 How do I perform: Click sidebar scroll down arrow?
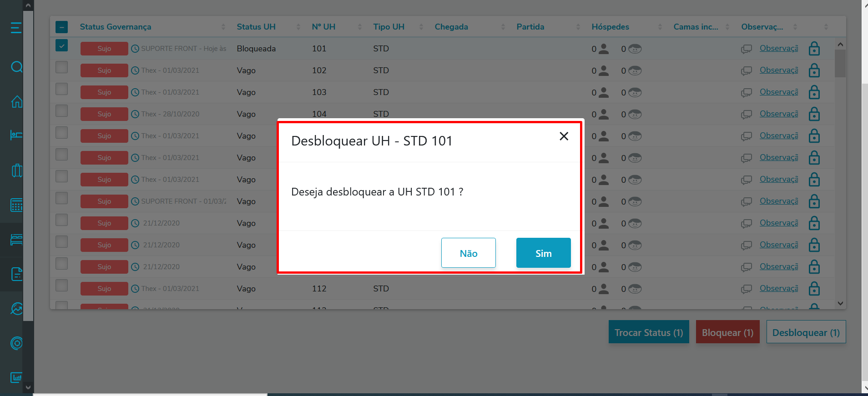(x=28, y=387)
